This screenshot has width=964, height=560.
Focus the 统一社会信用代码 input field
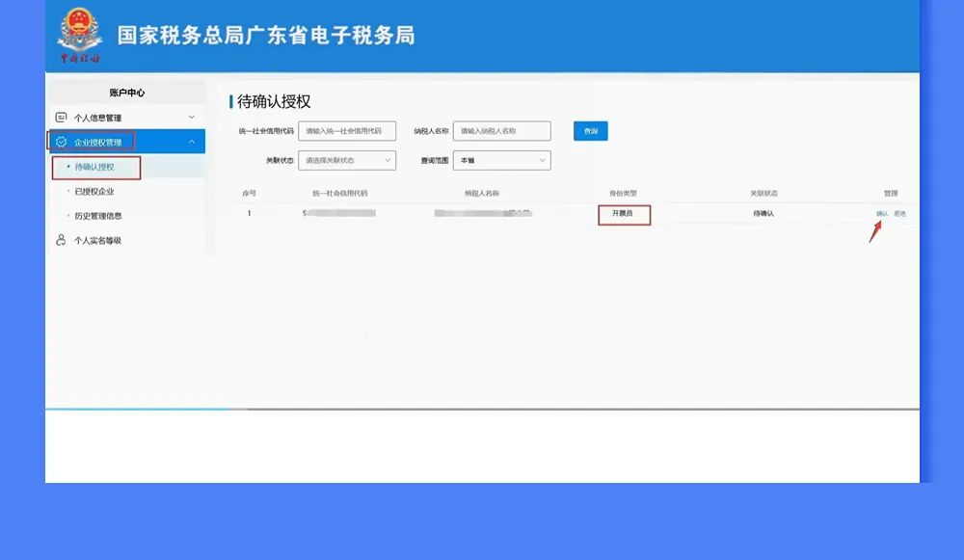coord(347,131)
